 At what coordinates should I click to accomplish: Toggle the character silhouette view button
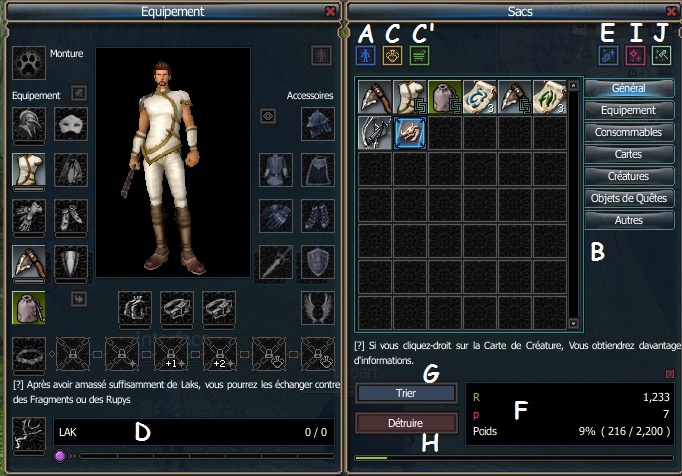[321, 56]
